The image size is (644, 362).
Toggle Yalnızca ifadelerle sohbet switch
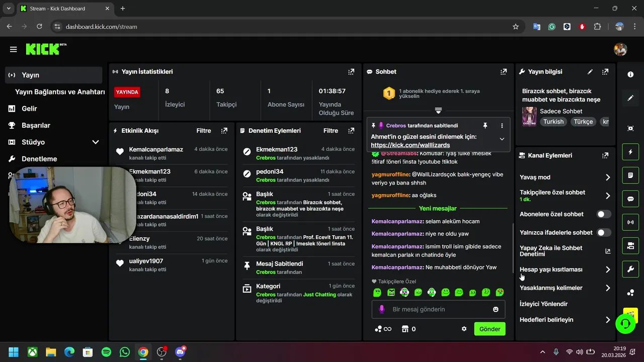tap(604, 233)
